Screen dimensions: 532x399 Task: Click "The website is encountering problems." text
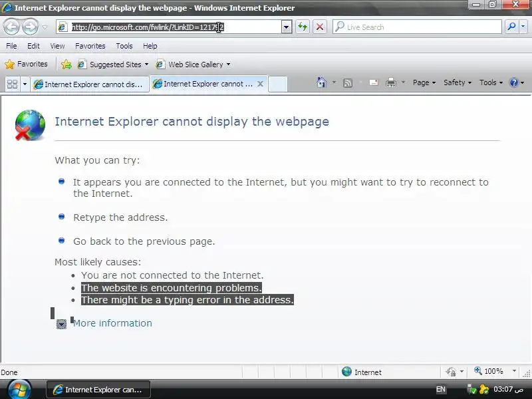click(x=172, y=288)
